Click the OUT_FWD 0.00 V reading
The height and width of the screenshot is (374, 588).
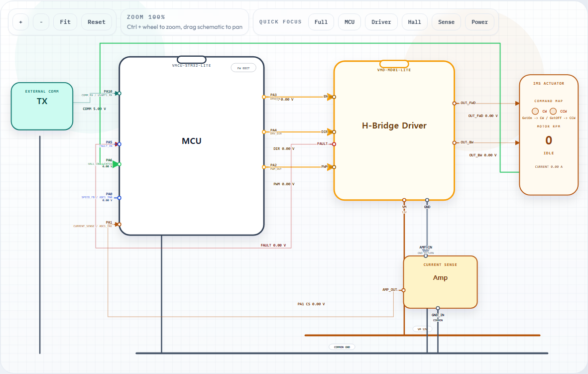(483, 116)
